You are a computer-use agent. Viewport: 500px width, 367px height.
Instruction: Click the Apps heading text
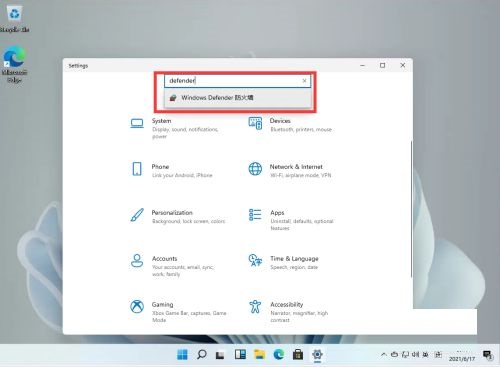[277, 212]
